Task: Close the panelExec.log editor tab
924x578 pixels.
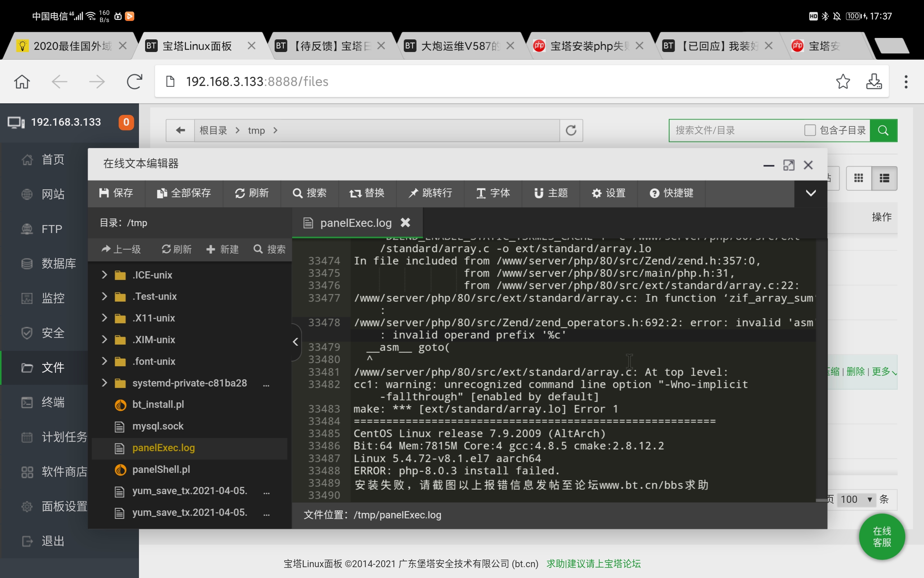Action: (405, 223)
